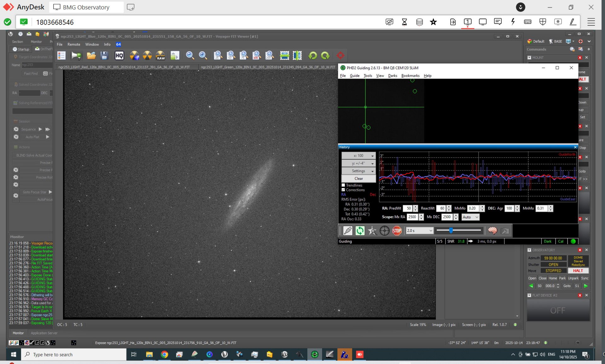The width and height of the screenshot is (605, 364).
Task: Click the RAW image mode icon
Action: coord(161,56)
